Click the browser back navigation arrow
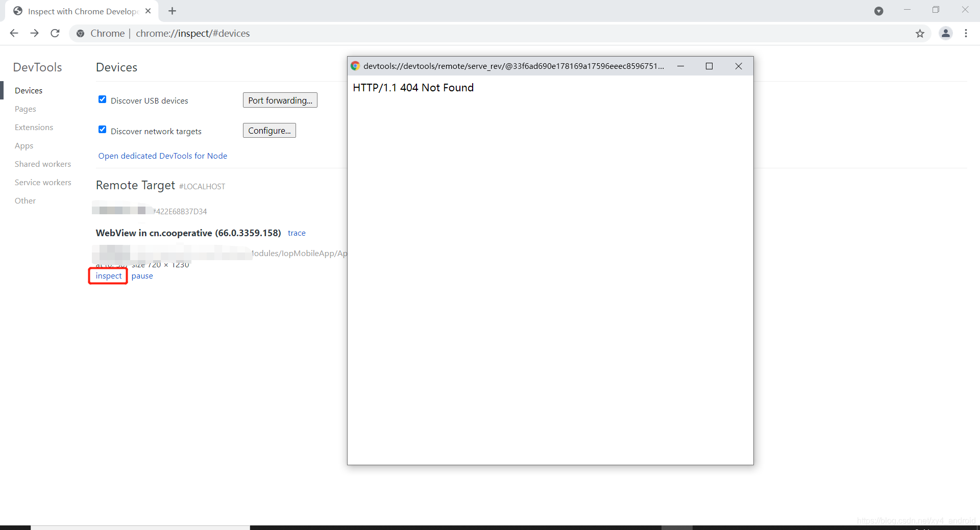 pyautogui.click(x=14, y=33)
